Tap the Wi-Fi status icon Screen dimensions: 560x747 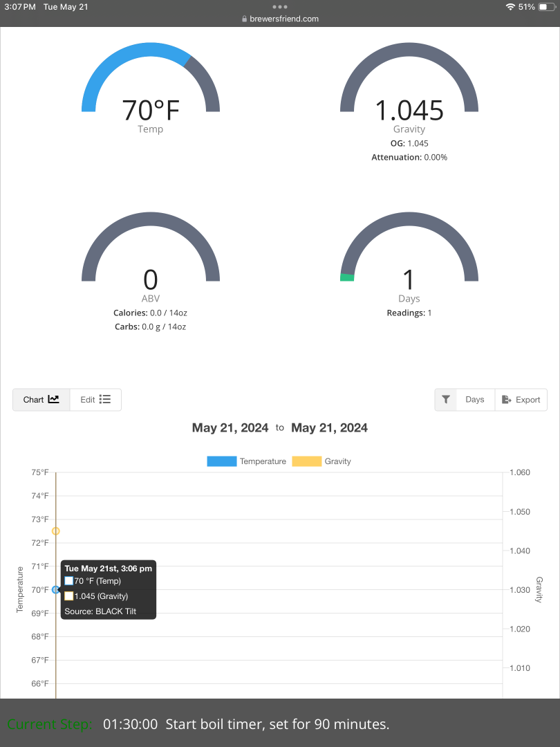[510, 6]
